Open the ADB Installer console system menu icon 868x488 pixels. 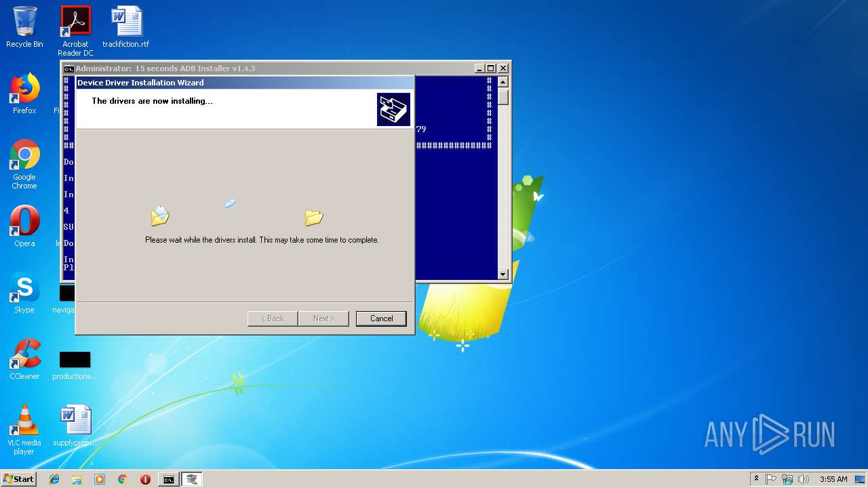(x=68, y=68)
